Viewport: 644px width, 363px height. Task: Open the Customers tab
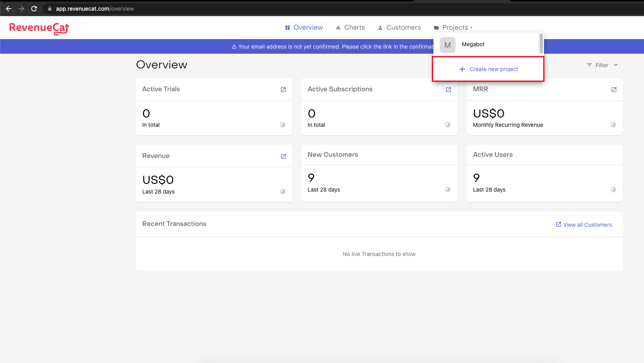399,28
